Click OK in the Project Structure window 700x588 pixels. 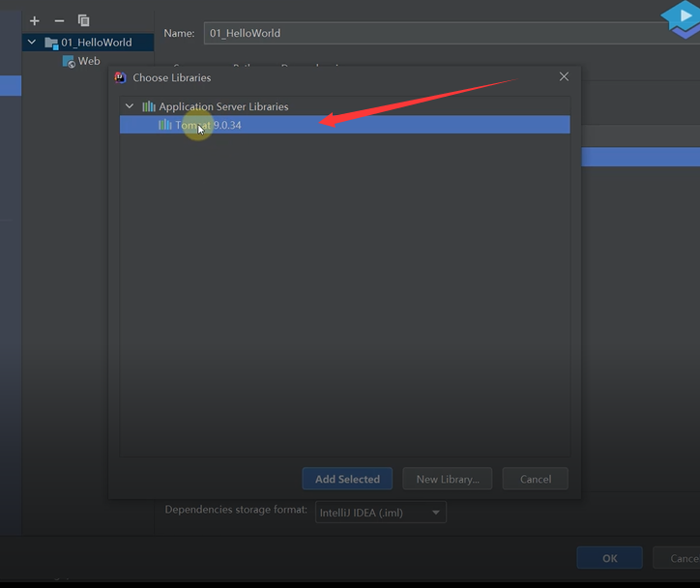609,558
